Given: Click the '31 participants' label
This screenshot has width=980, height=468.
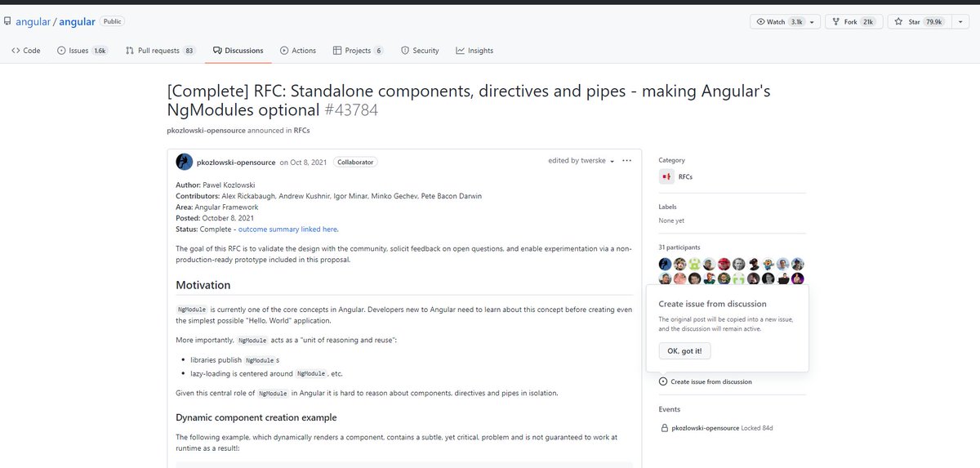Looking at the screenshot, I should point(679,247).
